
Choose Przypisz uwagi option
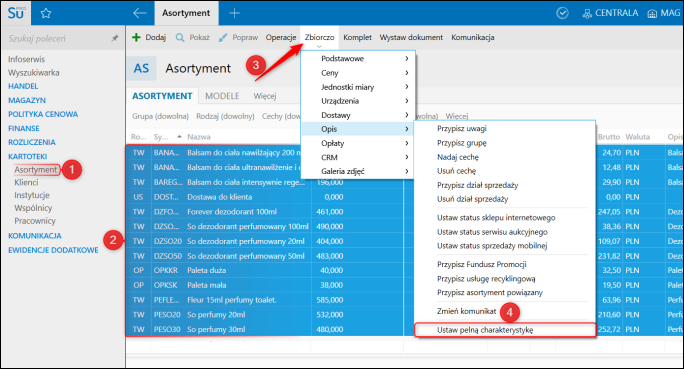pyautogui.click(x=462, y=129)
